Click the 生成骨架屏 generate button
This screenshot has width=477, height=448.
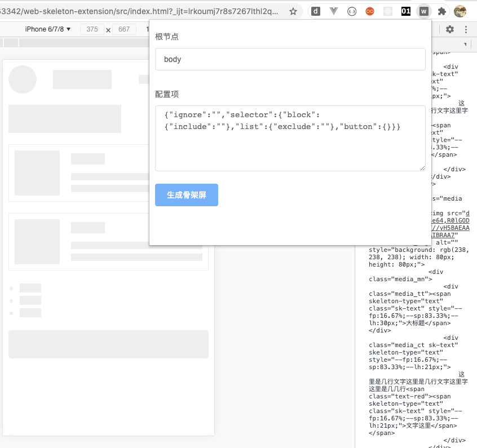(x=187, y=195)
